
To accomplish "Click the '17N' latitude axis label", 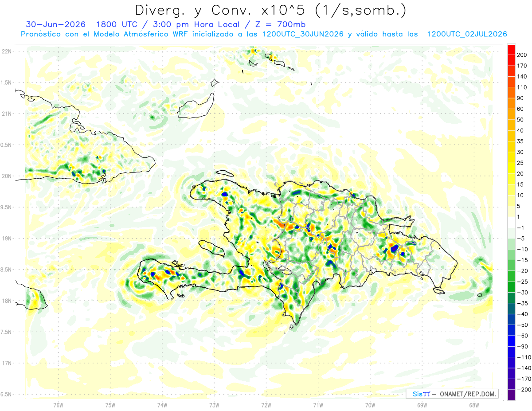I will pos(7,363).
